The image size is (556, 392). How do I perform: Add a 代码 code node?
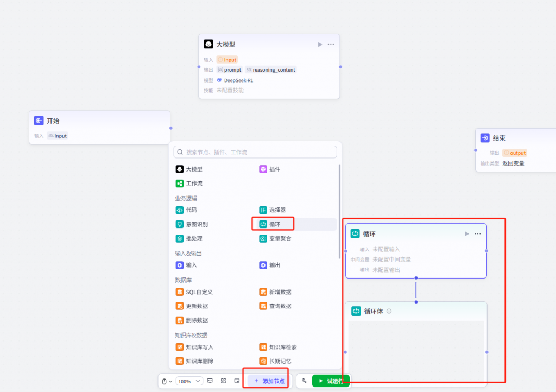(x=187, y=210)
